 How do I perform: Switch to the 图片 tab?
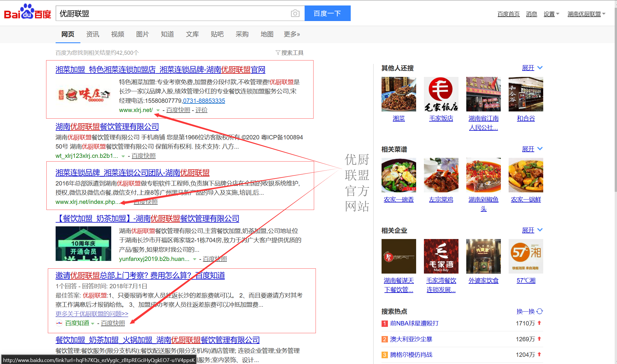coord(142,34)
